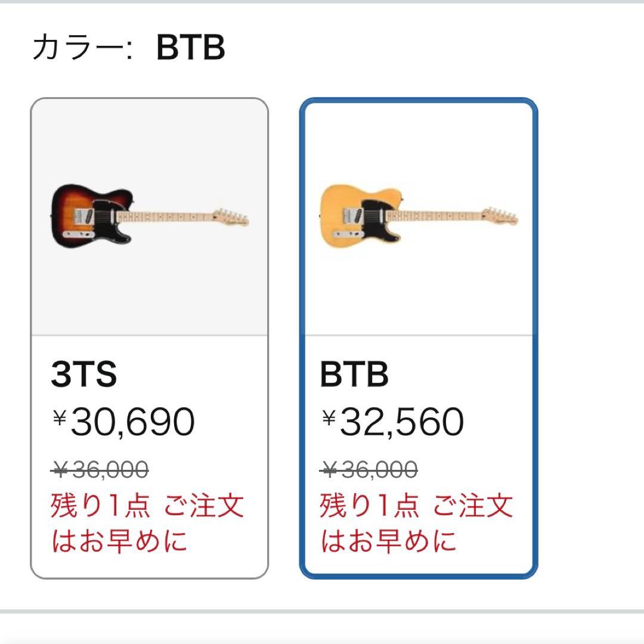
Task: Select the 3TS sunburst color option card
Action: pyautogui.click(x=149, y=338)
